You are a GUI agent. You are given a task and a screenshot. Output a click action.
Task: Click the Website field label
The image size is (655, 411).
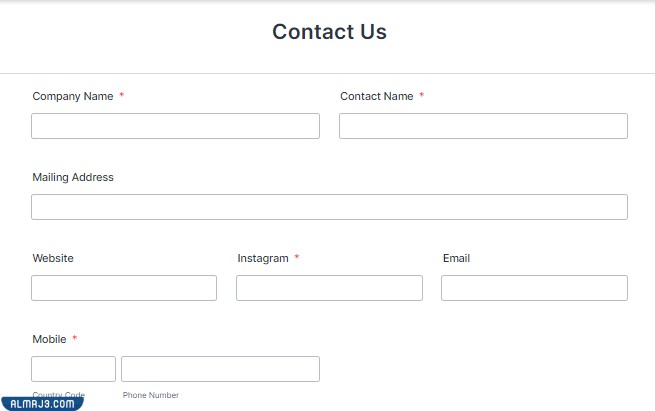pyautogui.click(x=53, y=258)
